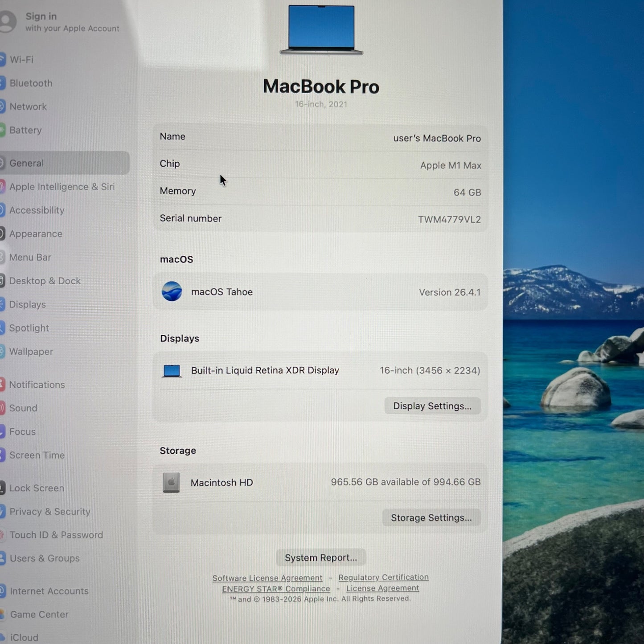The width and height of the screenshot is (644, 644).
Task: Click the "Macintosh HD" volume name
Action: coord(222,483)
